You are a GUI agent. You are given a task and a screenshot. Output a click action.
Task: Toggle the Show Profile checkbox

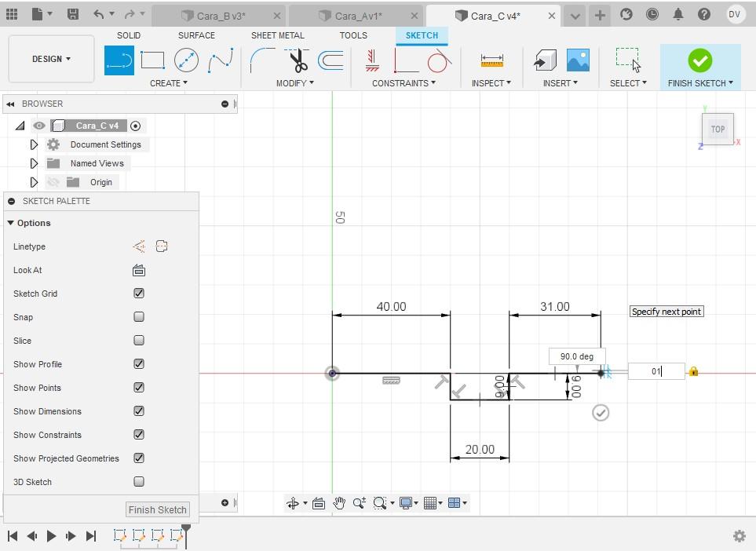[139, 364]
